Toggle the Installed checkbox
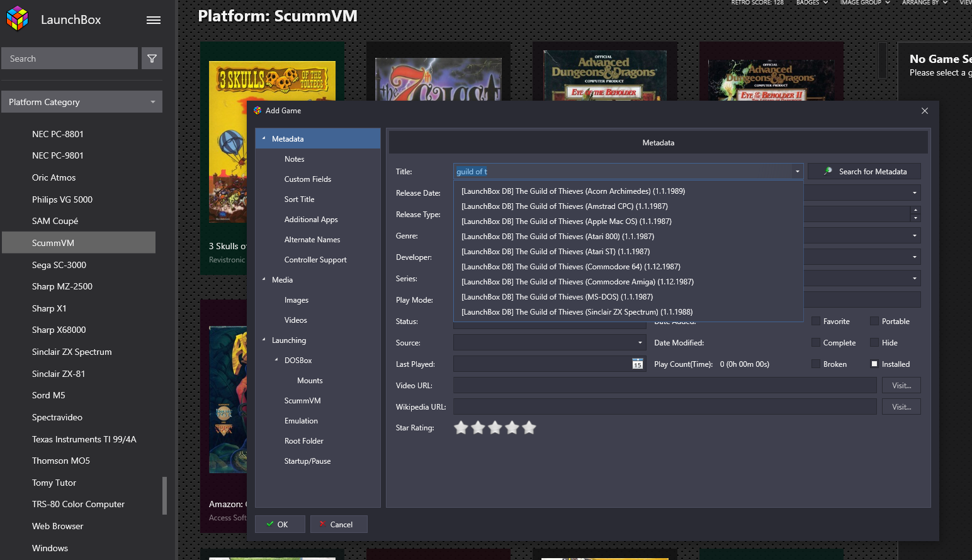The width and height of the screenshot is (972, 560). 874,364
